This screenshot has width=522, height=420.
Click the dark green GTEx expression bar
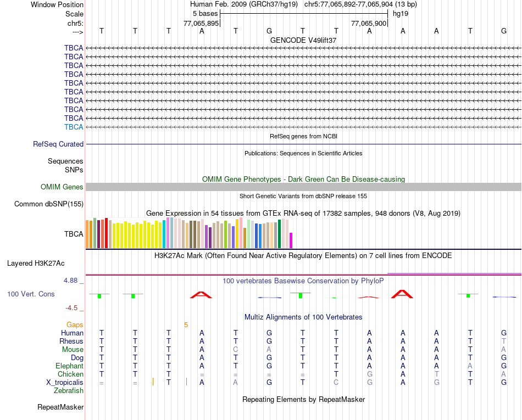tap(279, 234)
